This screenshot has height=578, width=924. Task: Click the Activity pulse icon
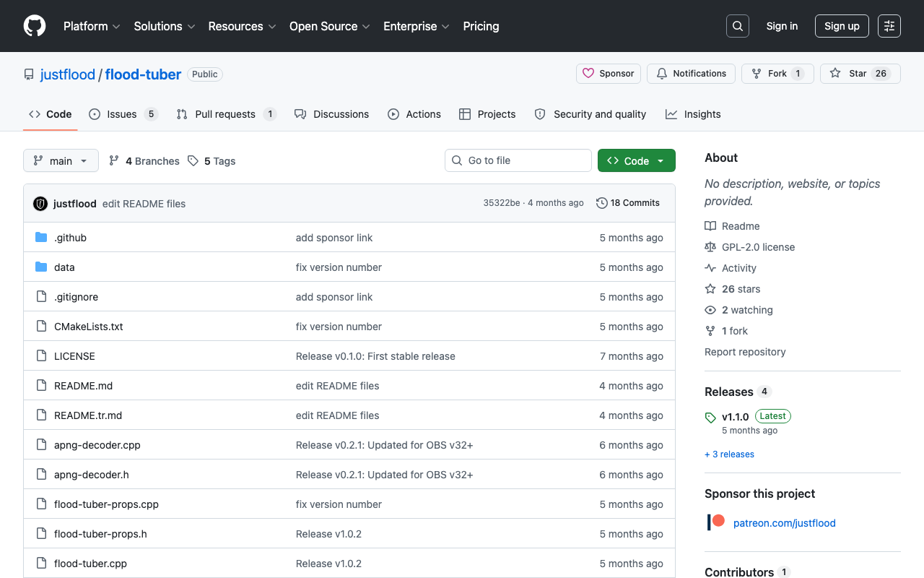710,268
